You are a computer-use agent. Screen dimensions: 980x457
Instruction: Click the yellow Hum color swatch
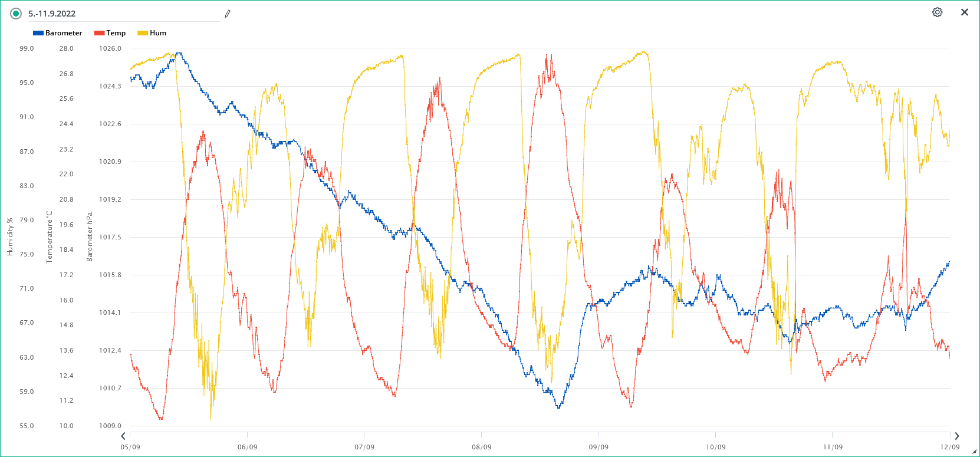[143, 33]
